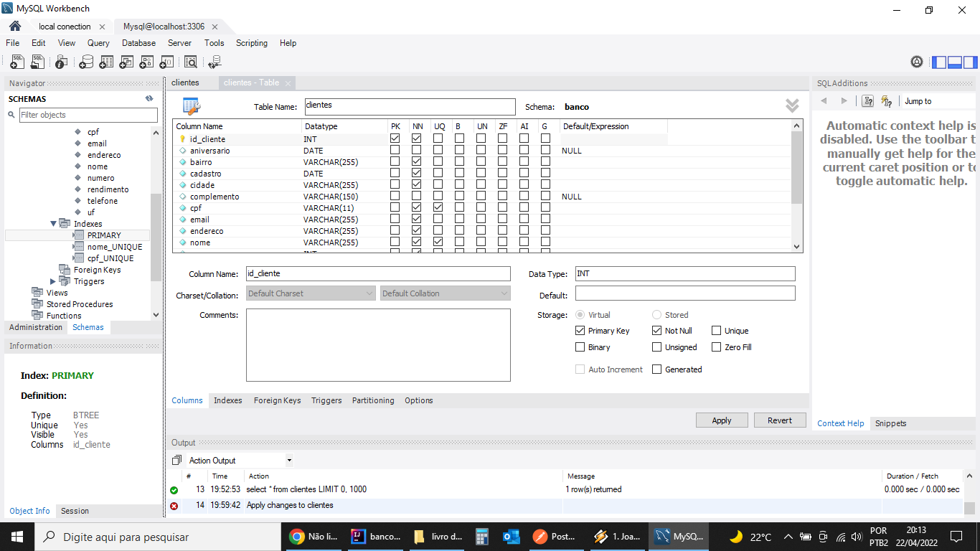Get context help for caret position

pos(868,101)
